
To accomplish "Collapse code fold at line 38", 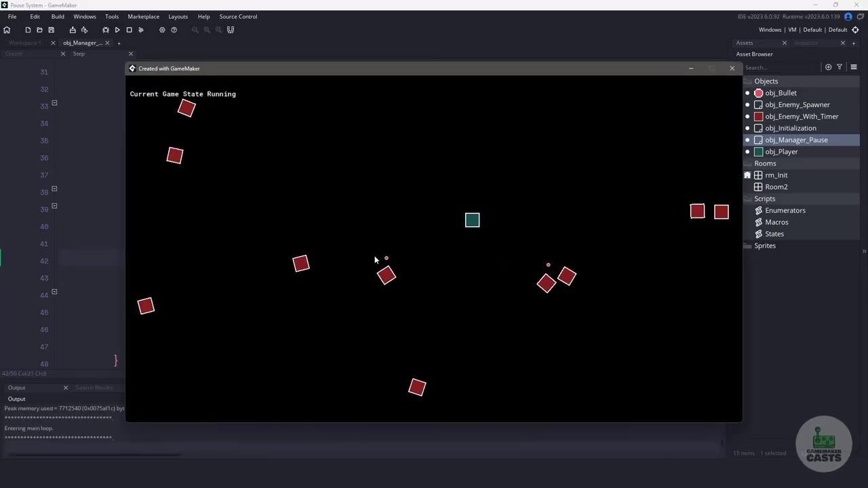I will click(54, 188).
